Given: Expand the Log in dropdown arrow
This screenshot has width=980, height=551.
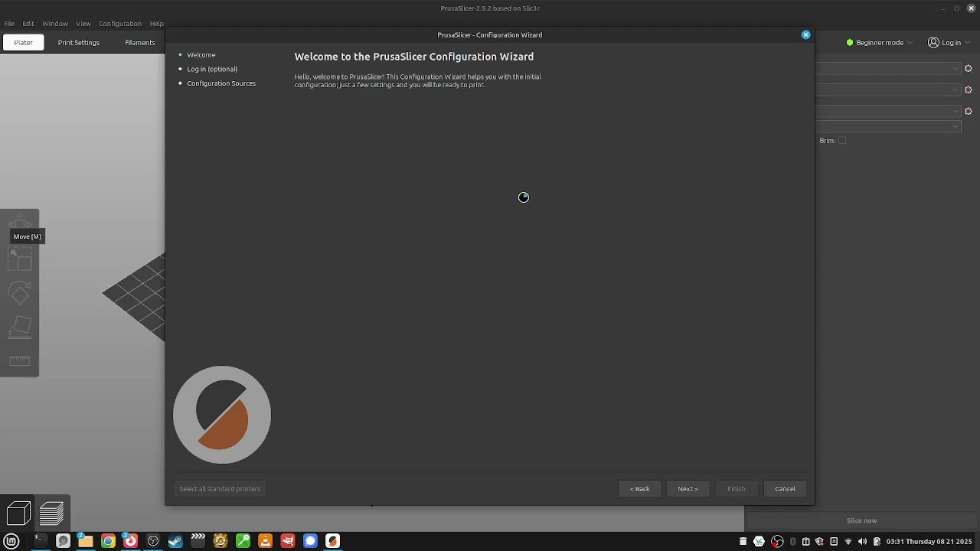Looking at the screenshot, I should [968, 43].
